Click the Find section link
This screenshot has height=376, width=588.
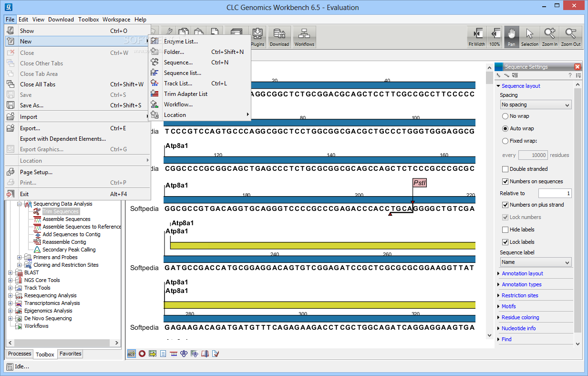click(506, 339)
